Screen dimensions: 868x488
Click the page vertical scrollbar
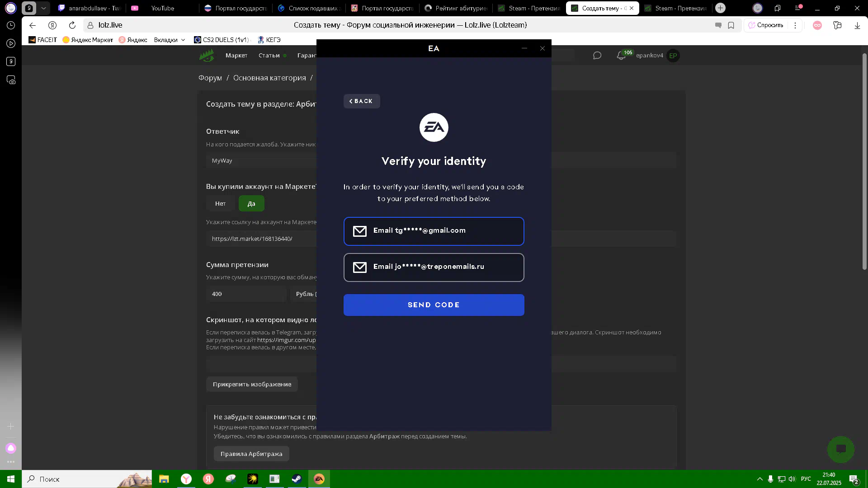click(x=864, y=161)
